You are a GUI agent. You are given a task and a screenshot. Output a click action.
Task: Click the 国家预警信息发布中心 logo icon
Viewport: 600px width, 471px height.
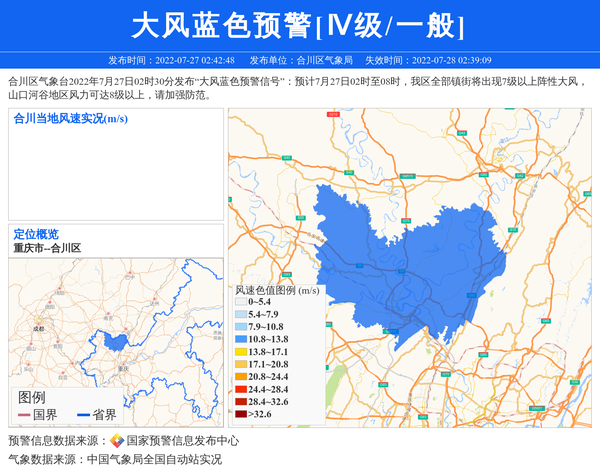pos(117,440)
